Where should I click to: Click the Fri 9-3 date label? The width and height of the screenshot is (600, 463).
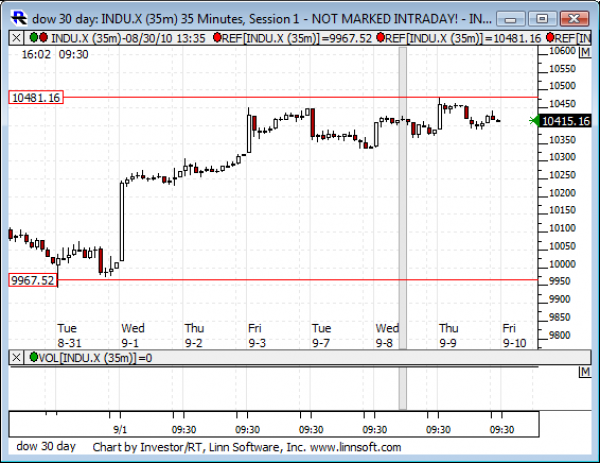pyautogui.click(x=257, y=335)
